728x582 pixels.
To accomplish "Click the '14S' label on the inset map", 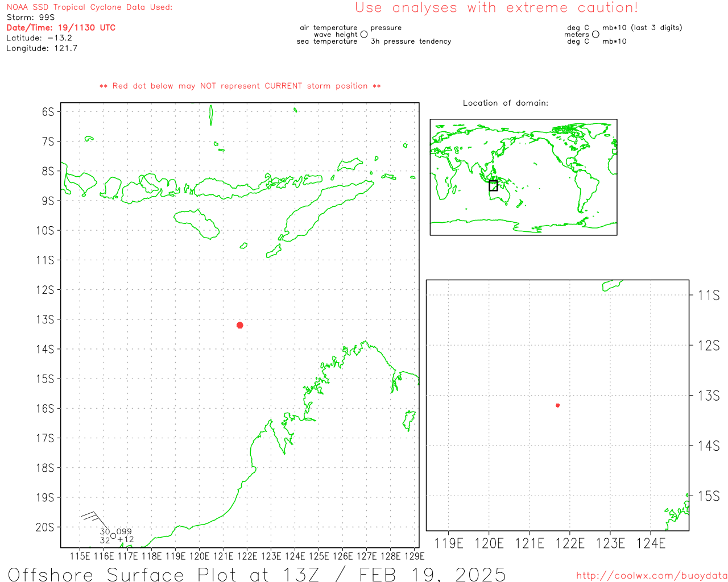I will tap(709, 446).
